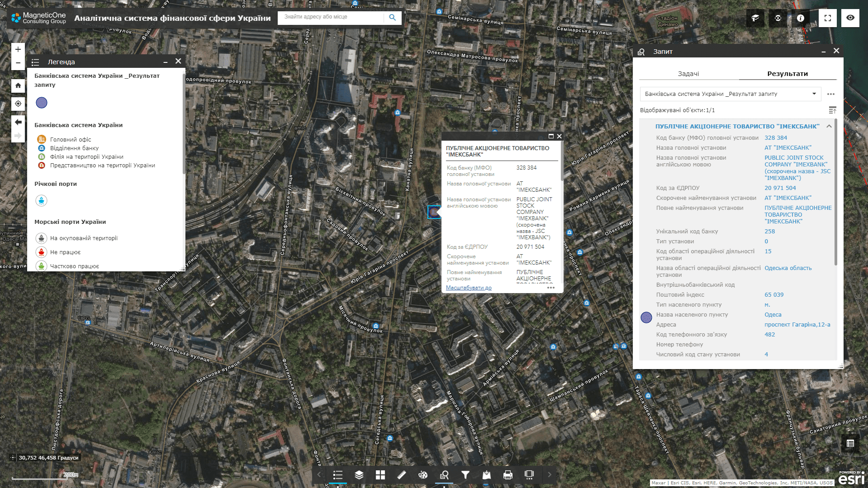Open the result layer dropdown in Запит
The image size is (868, 488).
coord(731,94)
